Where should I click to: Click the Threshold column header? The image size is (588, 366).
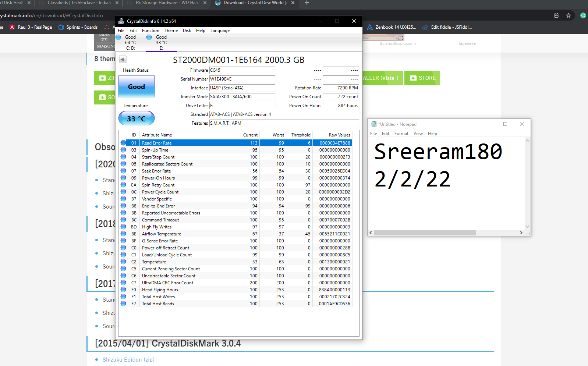point(300,135)
